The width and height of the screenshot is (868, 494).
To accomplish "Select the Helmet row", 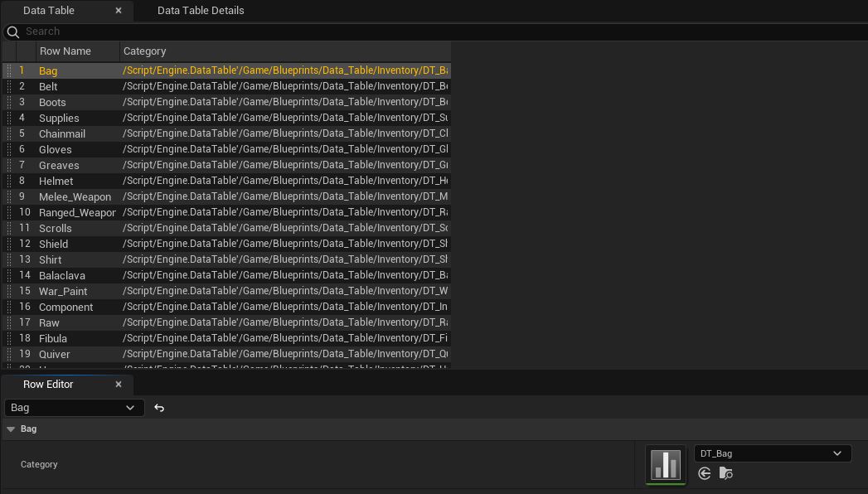I will [226, 181].
